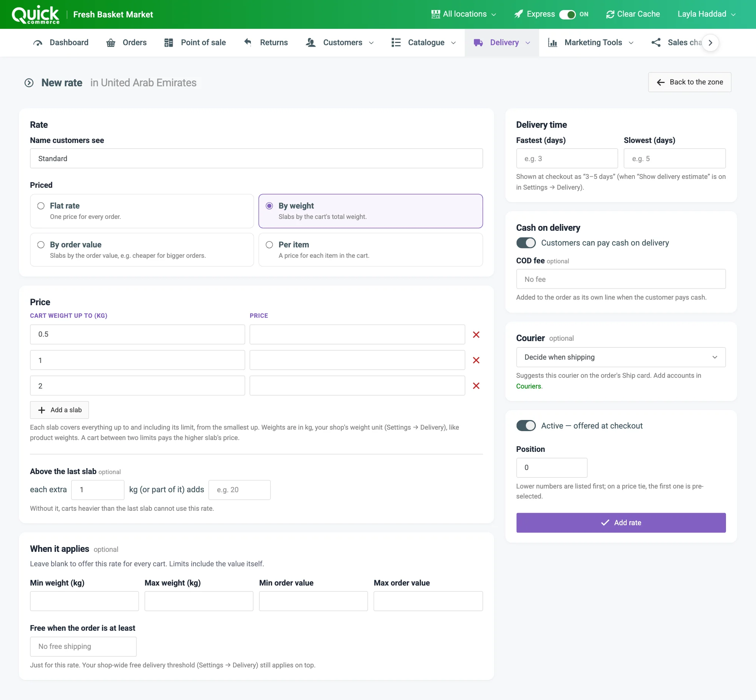Choose Per item pricing

pos(370,250)
